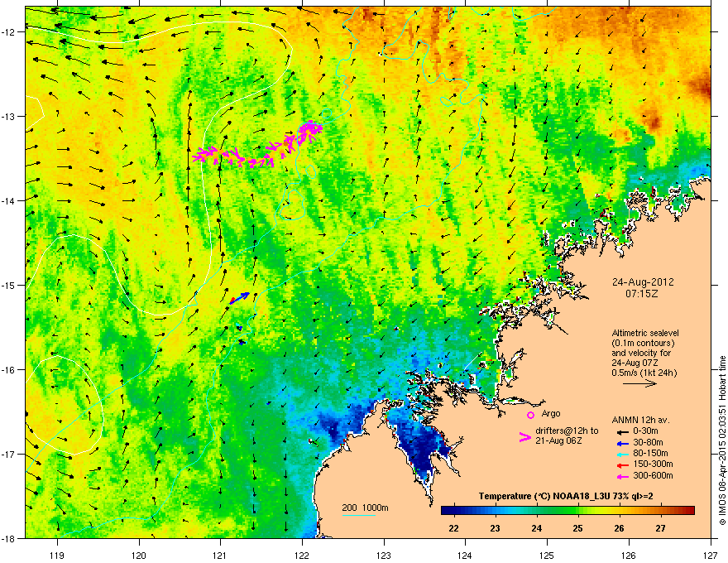Click latitude axis label -17
The width and height of the screenshot is (728, 563).
point(9,454)
